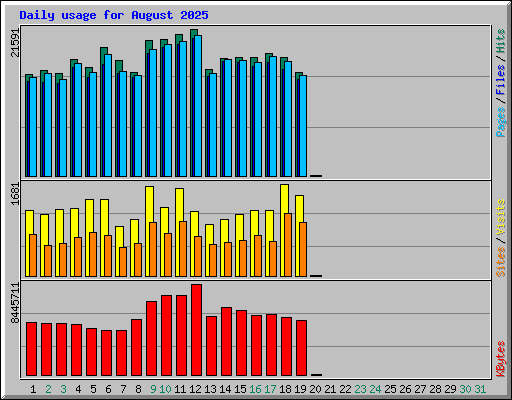Click day label '1' on the x-axis
Viewport: 512px width, 400px height.
[33, 389]
